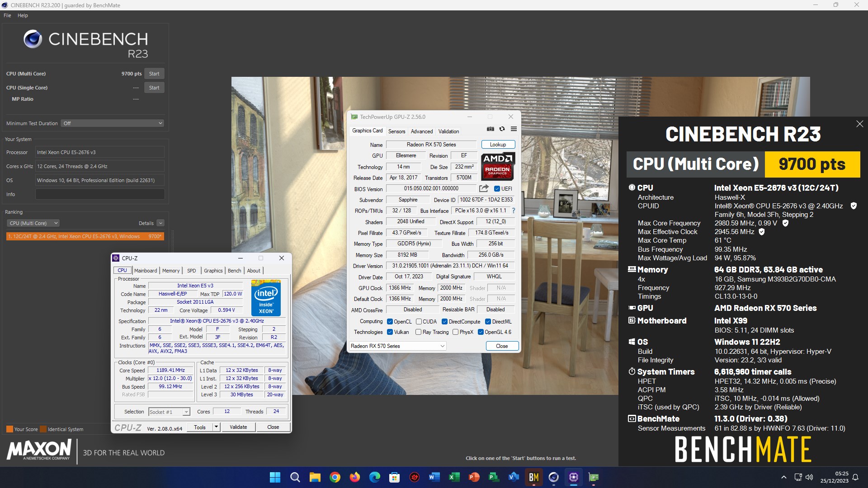Screen dimensions: 868x488
Task: Click the BIOS export share icon in GPU-Z
Action: pos(484,188)
